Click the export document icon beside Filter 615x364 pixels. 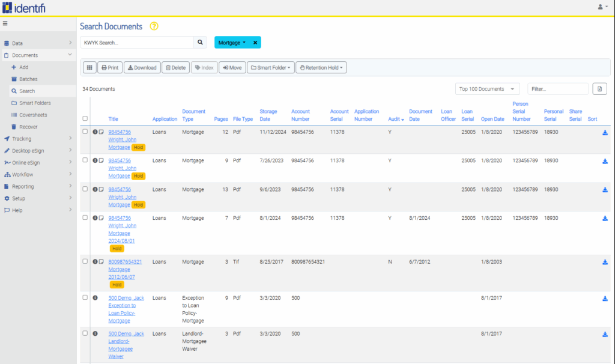pos(599,89)
